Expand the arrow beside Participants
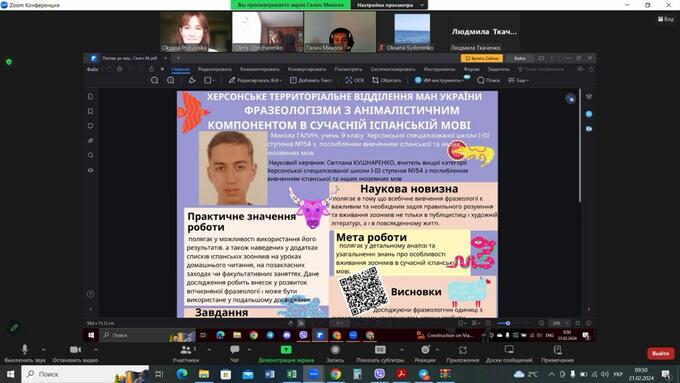The image size is (680, 383). [209, 349]
